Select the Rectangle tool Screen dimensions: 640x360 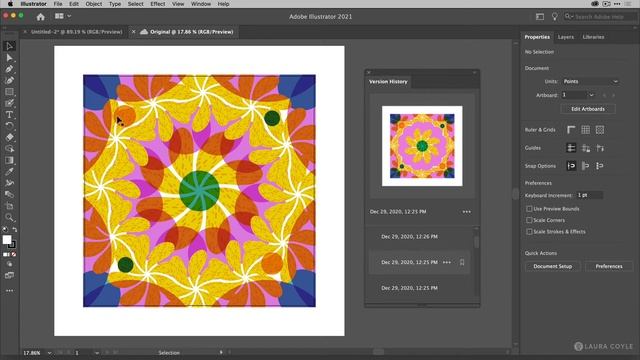click(9, 92)
